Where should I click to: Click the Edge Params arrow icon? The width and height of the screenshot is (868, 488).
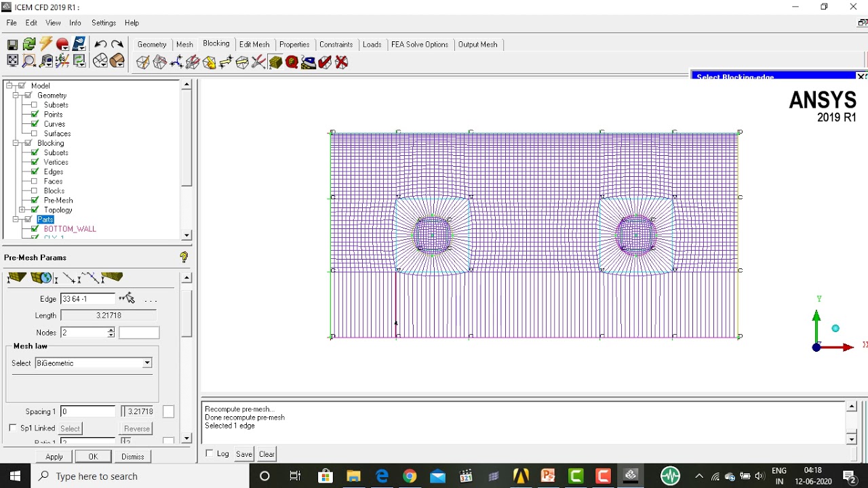71,278
